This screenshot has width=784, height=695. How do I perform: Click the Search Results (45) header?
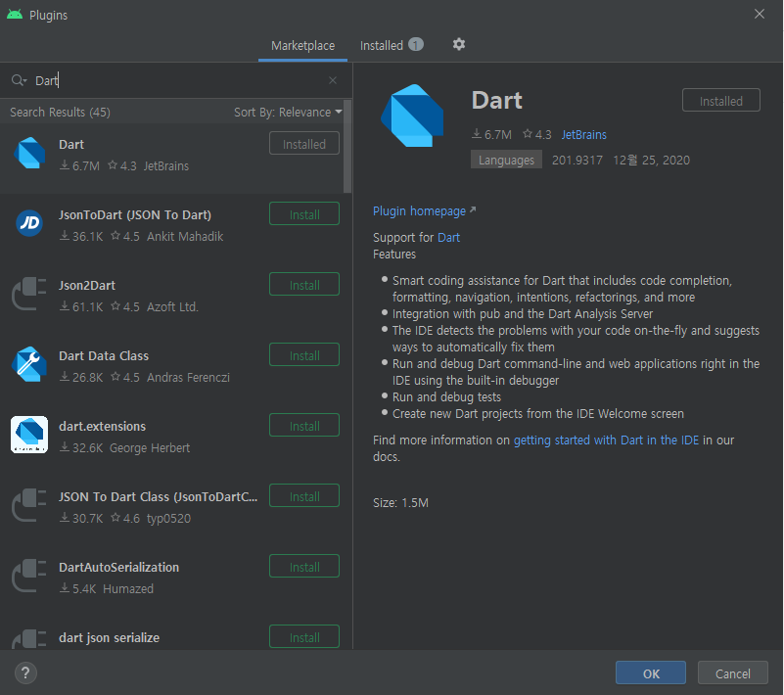click(x=60, y=112)
